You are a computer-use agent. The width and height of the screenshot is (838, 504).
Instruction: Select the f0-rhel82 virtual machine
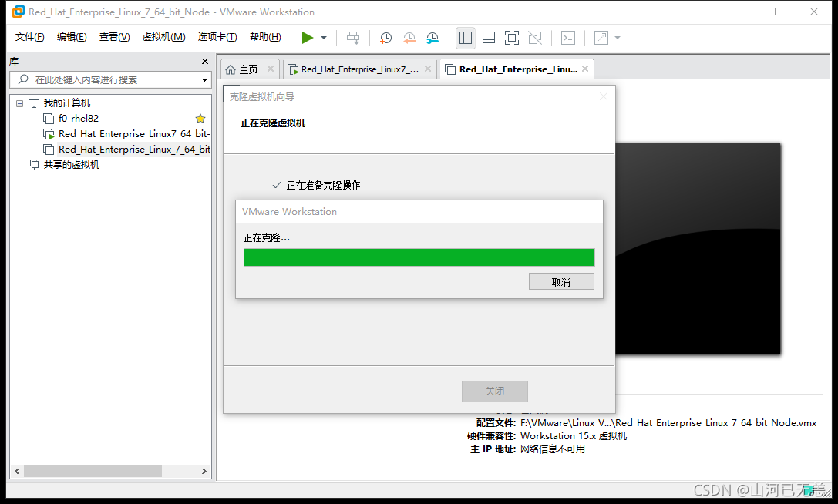tap(78, 119)
